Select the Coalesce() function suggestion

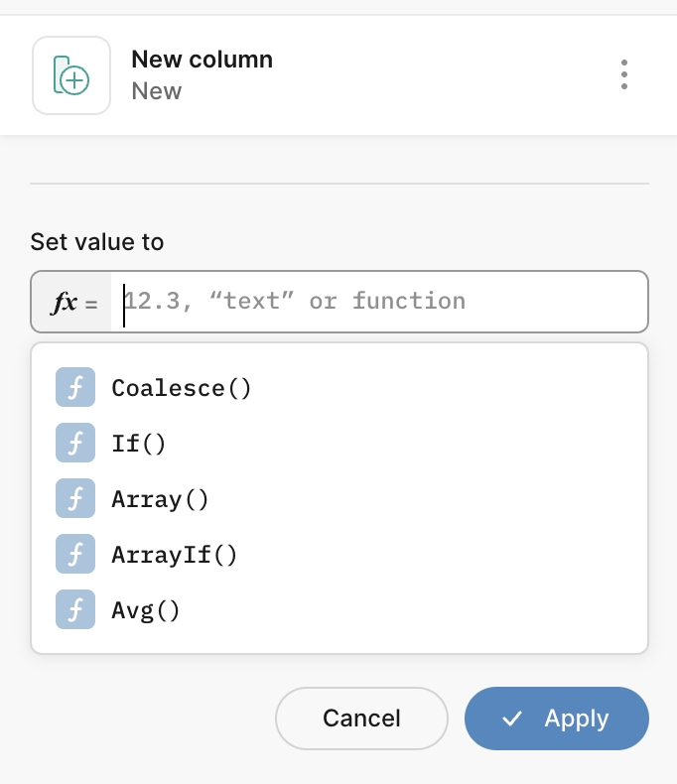point(339,387)
